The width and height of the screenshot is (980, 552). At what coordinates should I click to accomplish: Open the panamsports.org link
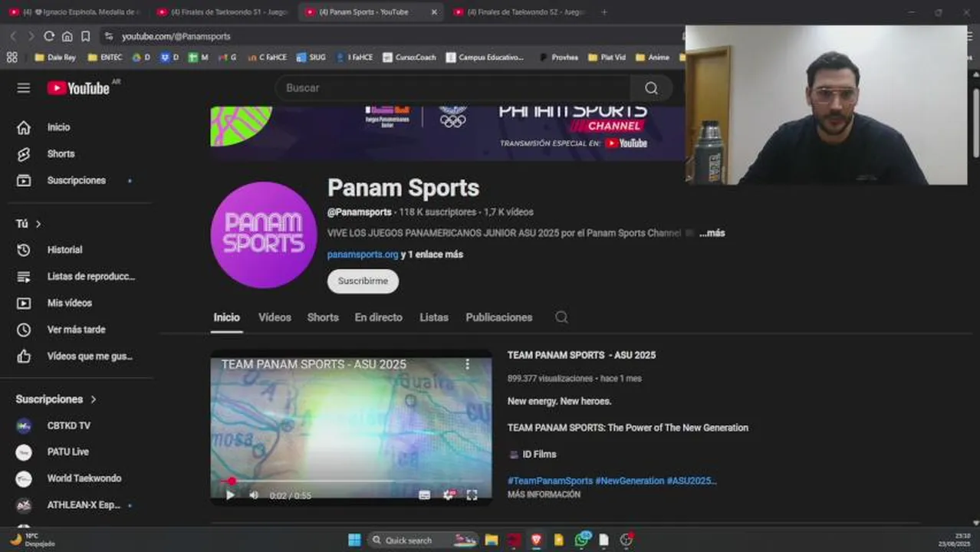coord(363,255)
